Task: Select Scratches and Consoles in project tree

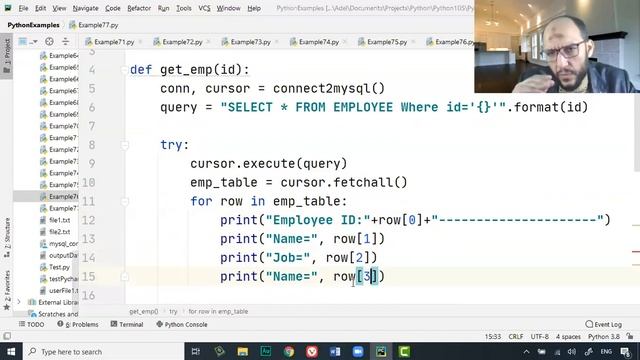Action: (x=53, y=314)
